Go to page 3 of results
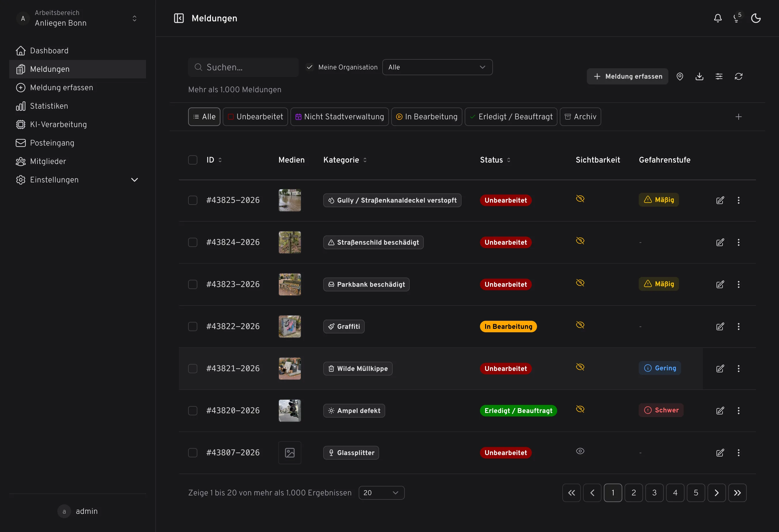This screenshot has height=532, width=779. tap(654, 493)
